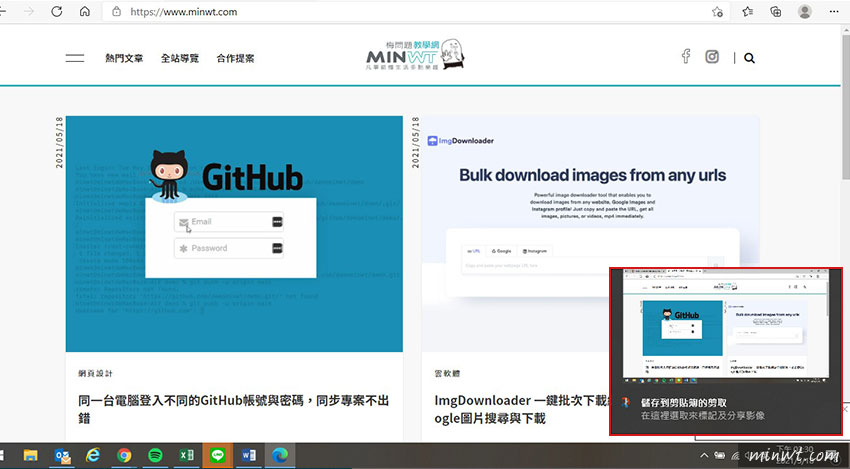This screenshot has height=469, width=850.
Task: Go to the browser Home page
Action: tap(85, 11)
